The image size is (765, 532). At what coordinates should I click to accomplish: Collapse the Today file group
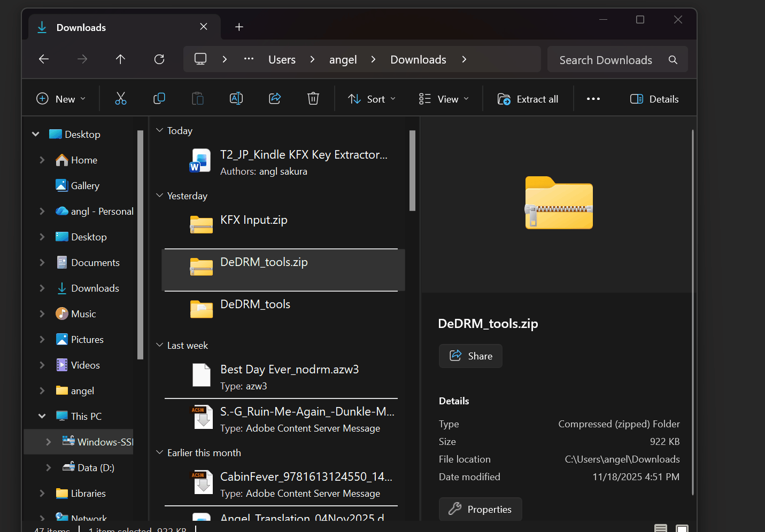(159, 130)
